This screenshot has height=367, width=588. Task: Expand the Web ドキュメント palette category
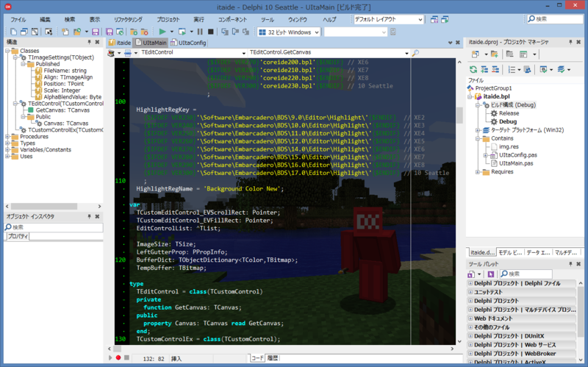pos(470,318)
